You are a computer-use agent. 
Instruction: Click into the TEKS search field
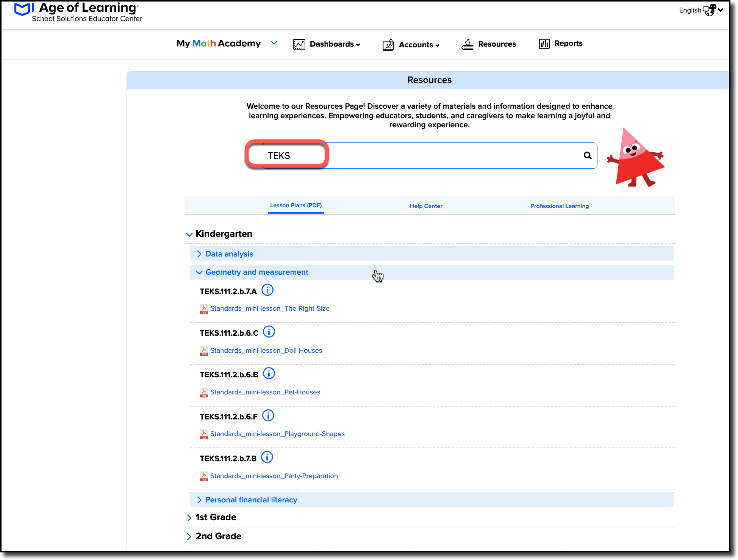coord(429,156)
